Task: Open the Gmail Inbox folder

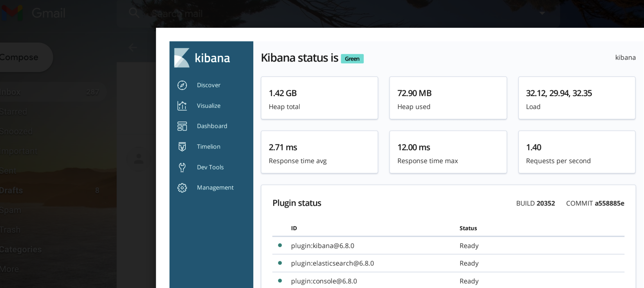Action: pos(53,92)
